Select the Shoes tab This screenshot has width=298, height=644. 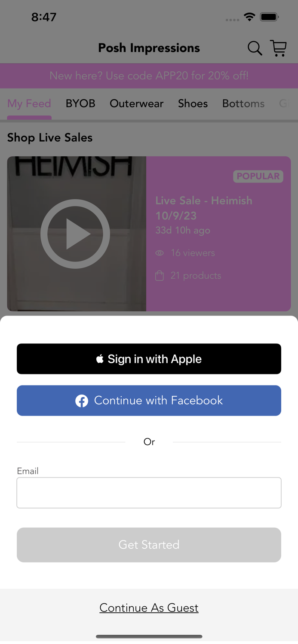(x=193, y=103)
